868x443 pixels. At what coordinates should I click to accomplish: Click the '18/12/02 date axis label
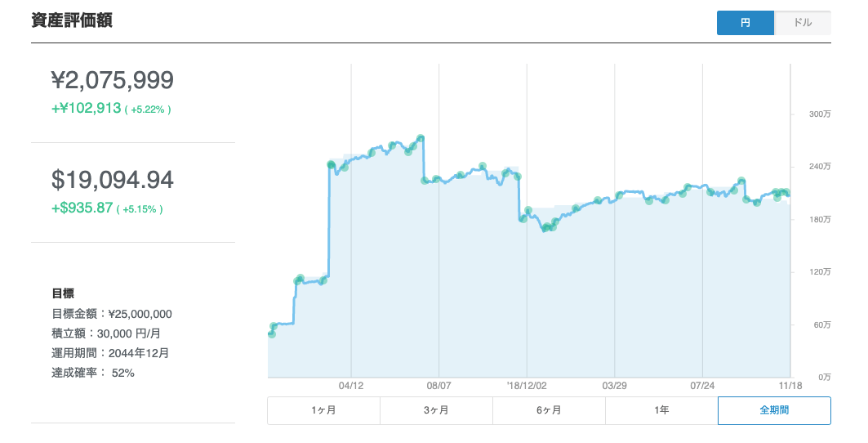pos(527,384)
